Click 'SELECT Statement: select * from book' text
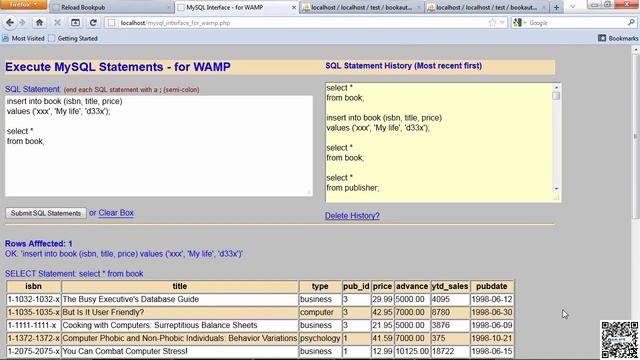Image resolution: width=640 pixels, height=360 pixels. tap(74, 273)
